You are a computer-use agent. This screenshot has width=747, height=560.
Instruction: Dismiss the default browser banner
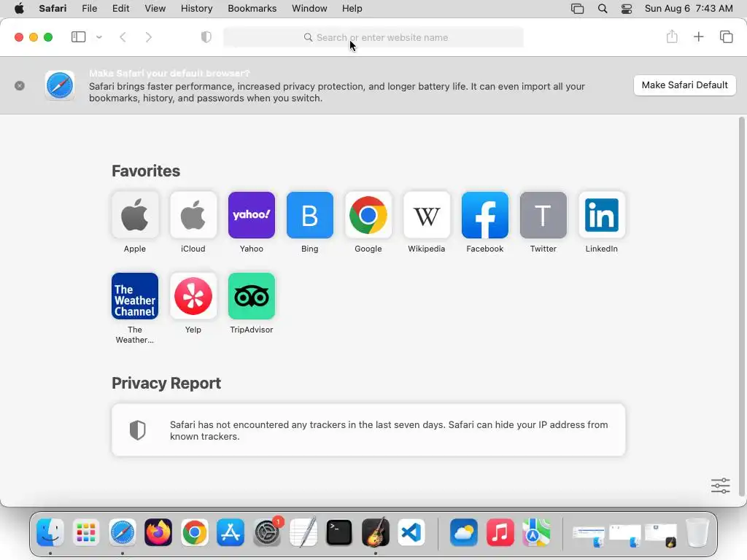click(20, 86)
